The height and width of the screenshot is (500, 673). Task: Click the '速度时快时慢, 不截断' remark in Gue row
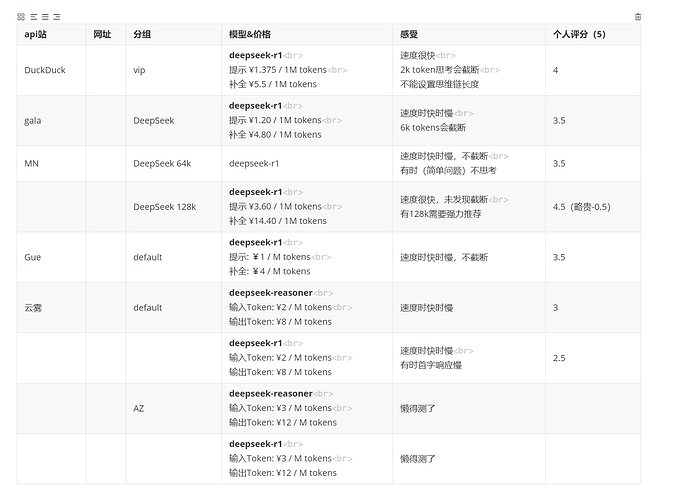[x=444, y=257]
